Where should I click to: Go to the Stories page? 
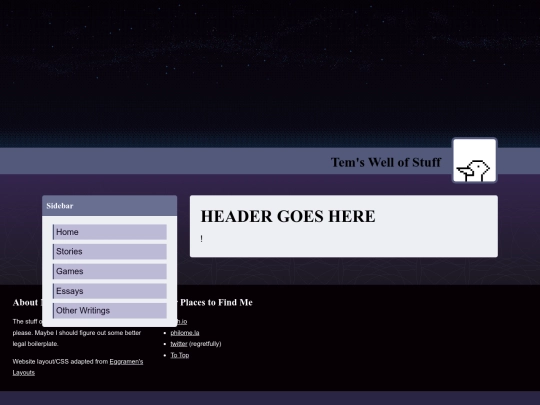[x=110, y=252]
